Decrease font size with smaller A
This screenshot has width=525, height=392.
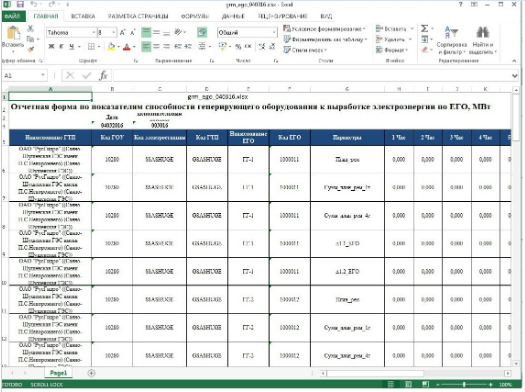pyautogui.click(x=133, y=32)
